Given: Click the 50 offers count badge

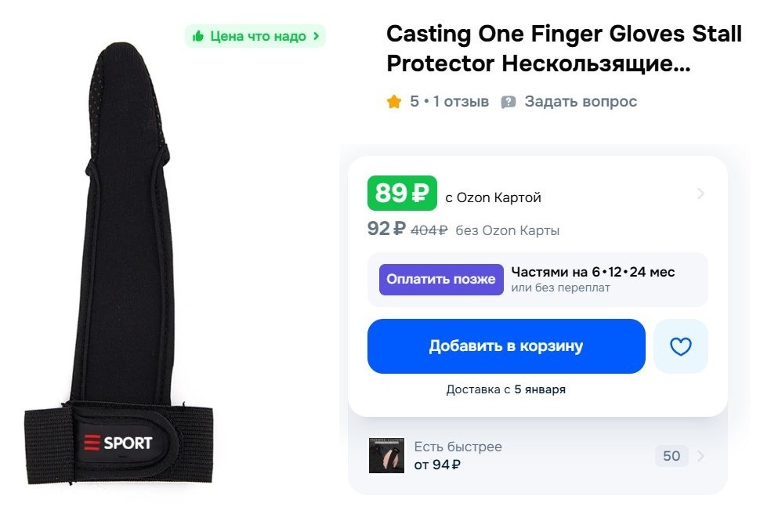Looking at the screenshot, I should [x=671, y=456].
